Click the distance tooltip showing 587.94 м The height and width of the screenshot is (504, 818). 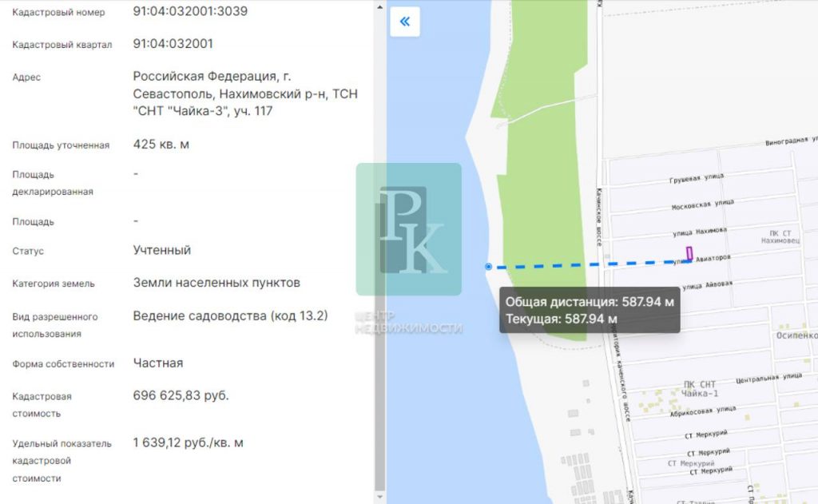590,310
